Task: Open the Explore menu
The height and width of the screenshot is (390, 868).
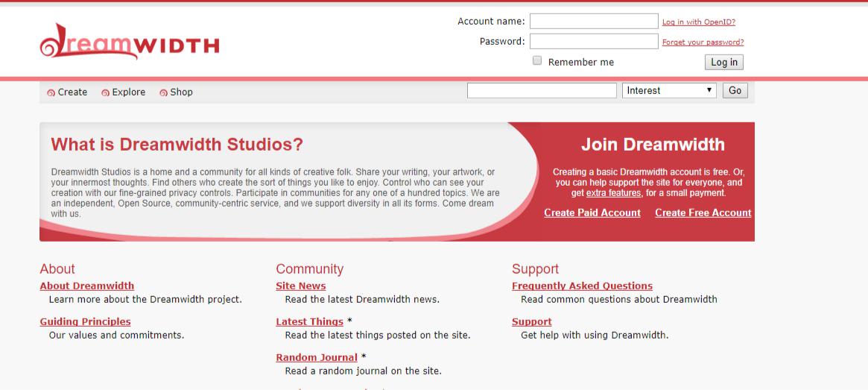Action: [128, 92]
